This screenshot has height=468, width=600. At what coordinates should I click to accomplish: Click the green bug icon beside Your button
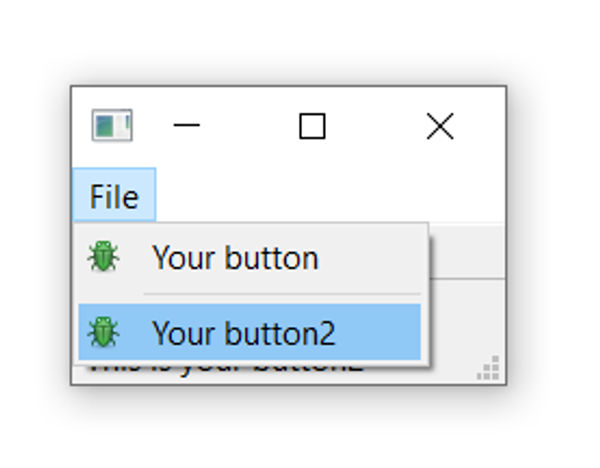103,257
